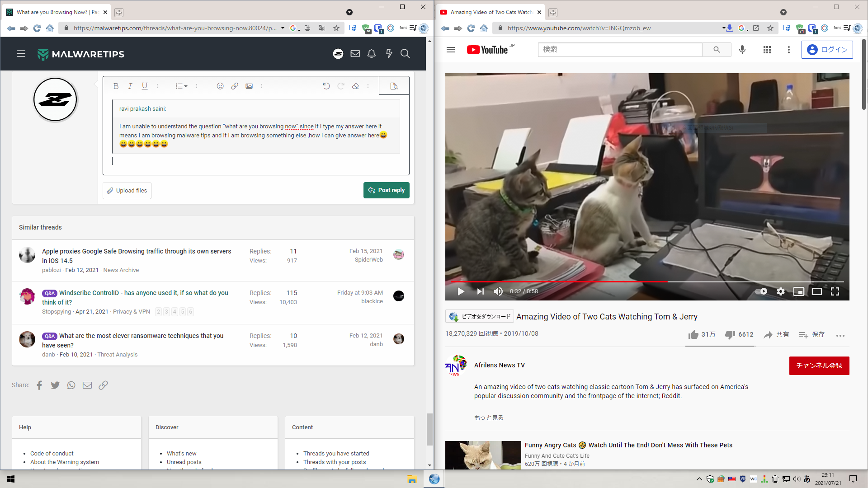Expand more text formatting options after underline
This screenshot has width=868, height=488.
(157, 86)
